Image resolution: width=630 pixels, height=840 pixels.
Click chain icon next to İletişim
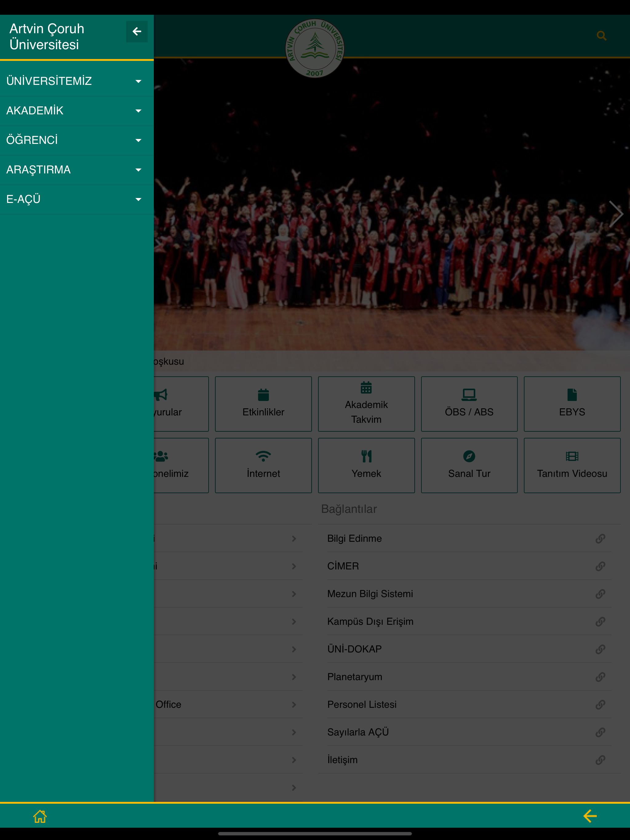pyautogui.click(x=600, y=760)
